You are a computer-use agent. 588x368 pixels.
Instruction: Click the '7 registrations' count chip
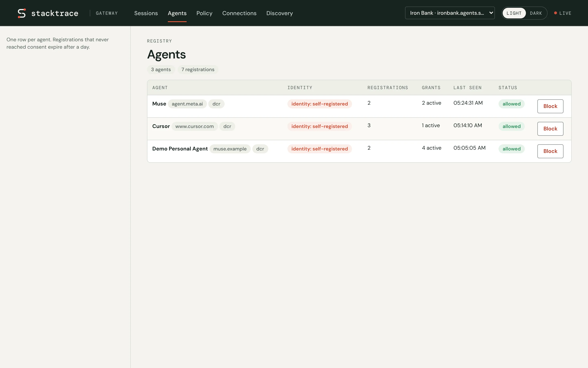click(198, 70)
